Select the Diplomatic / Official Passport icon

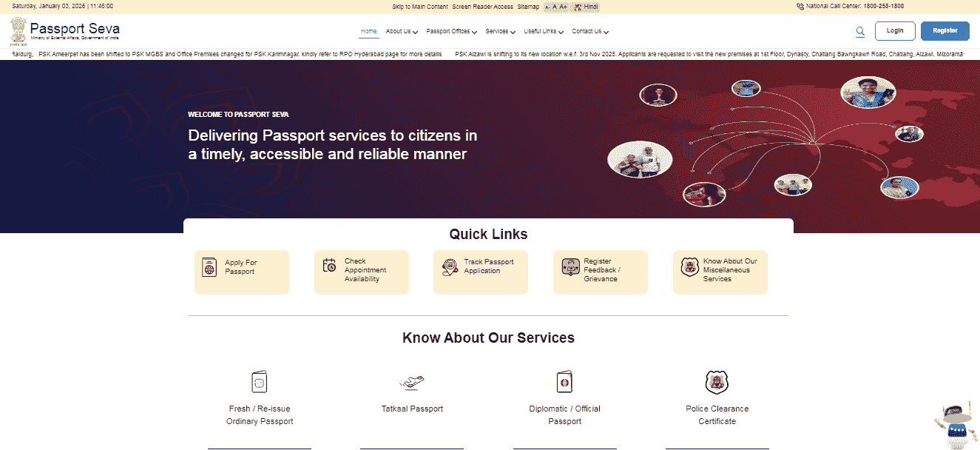click(564, 380)
